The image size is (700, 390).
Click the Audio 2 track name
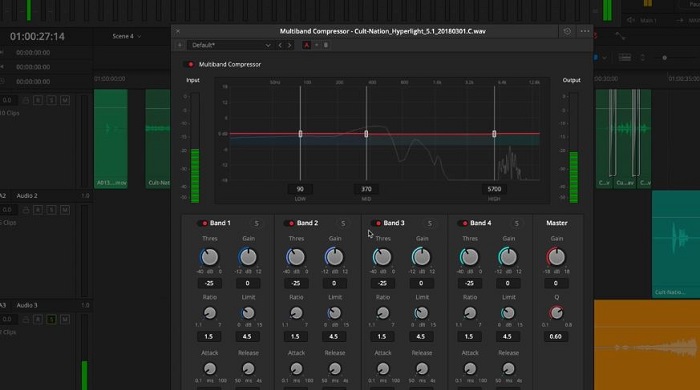point(27,196)
